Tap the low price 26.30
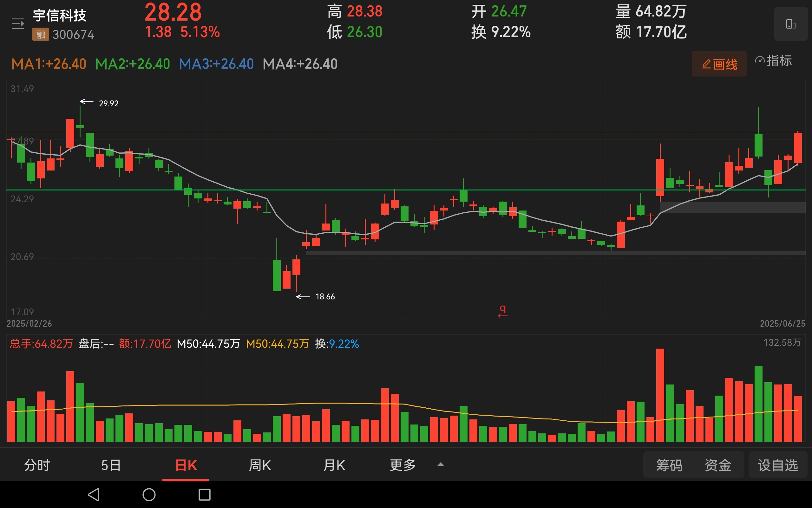The image size is (812, 508). (x=364, y=32)
